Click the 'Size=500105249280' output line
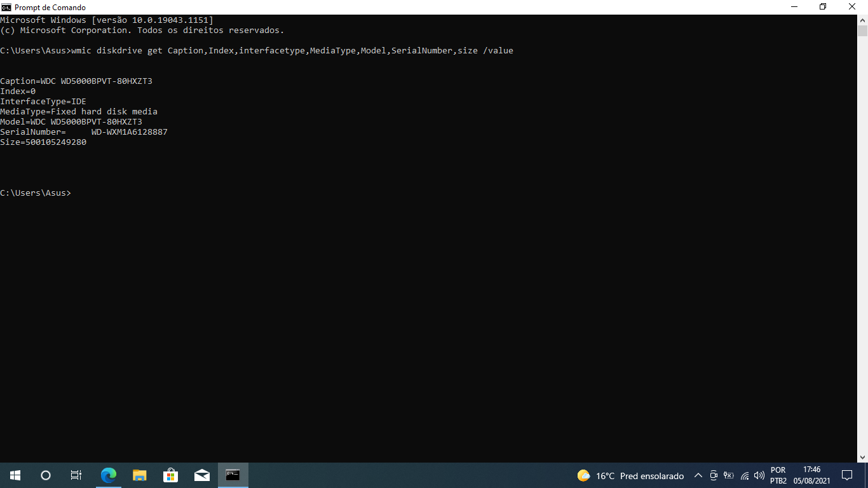This screenshot has width=868, height=488. (x=43, y=142)
